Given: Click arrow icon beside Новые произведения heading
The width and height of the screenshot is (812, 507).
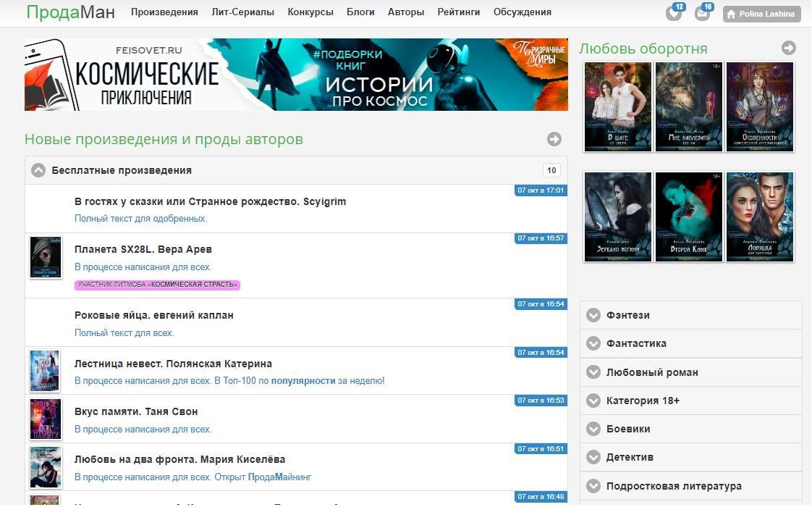Looking at the screenshot, I should 554,139.
